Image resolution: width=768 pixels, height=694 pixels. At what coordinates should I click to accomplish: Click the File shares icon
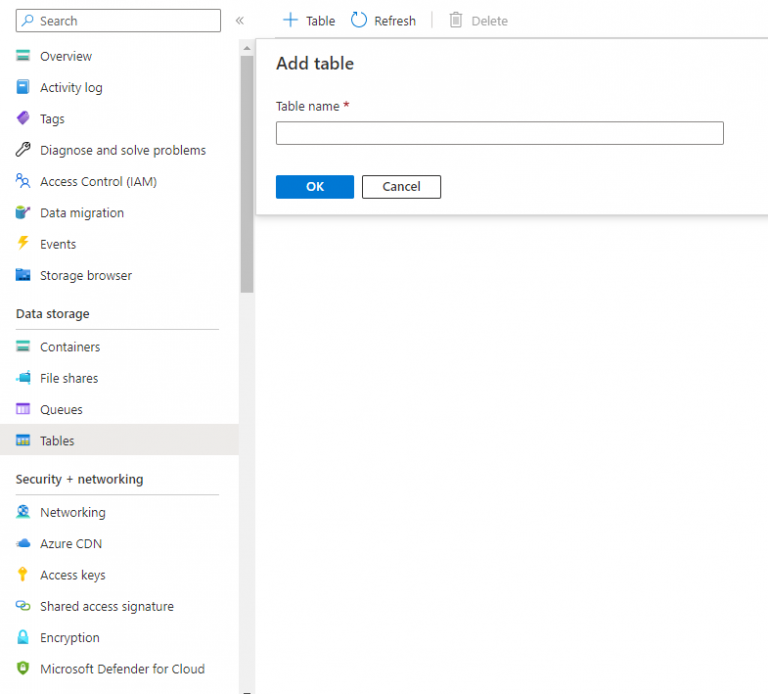click(23, 378)
